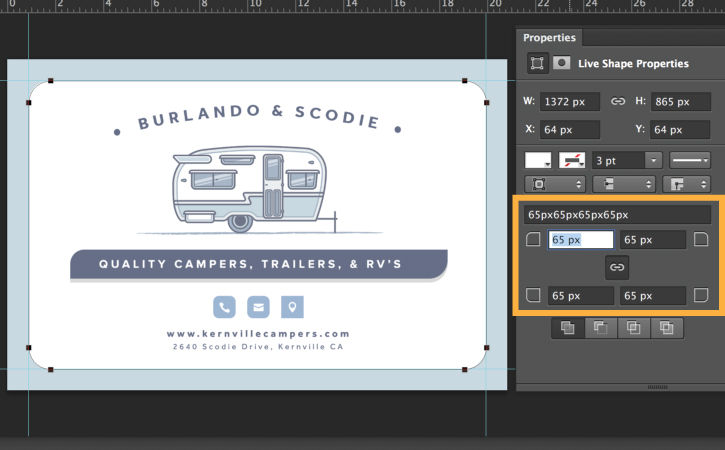Click the Masks icon in Properties panel
This screenshot has width=725, height=450.
(562, 63)
